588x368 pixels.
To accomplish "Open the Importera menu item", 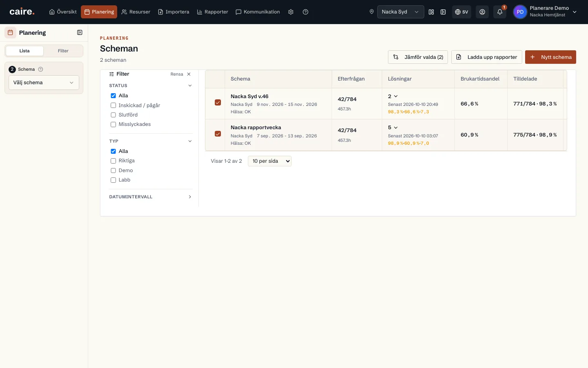I will 174,12.
